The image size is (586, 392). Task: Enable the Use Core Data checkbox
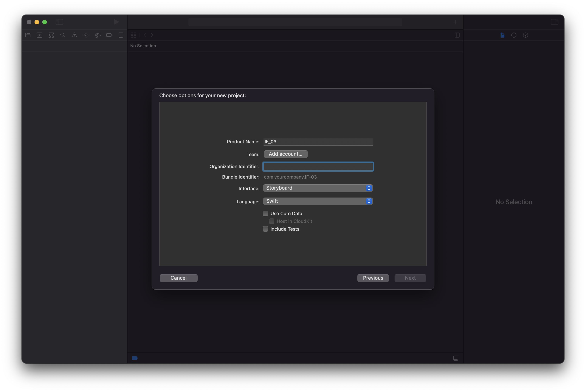[265, 213]
